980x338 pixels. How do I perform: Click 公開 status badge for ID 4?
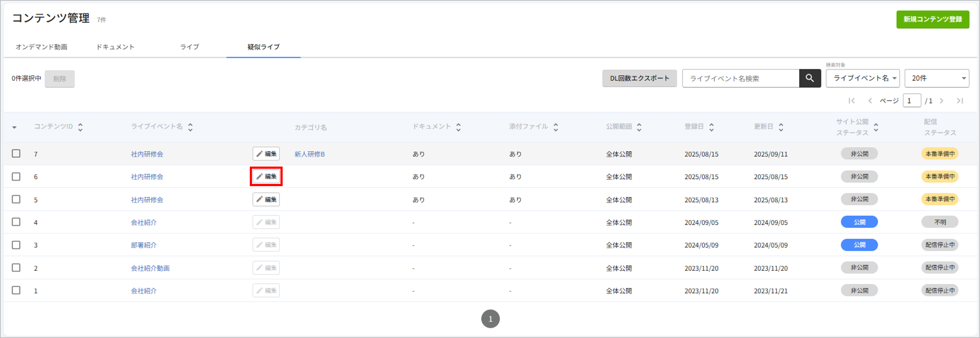(859, 222)
